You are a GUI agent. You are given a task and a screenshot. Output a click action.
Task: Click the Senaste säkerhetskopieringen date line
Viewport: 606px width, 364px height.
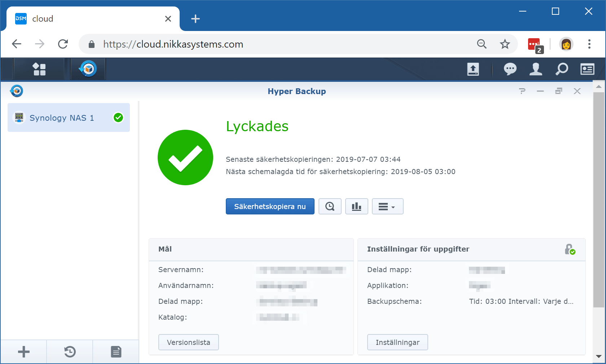(313, 159)
